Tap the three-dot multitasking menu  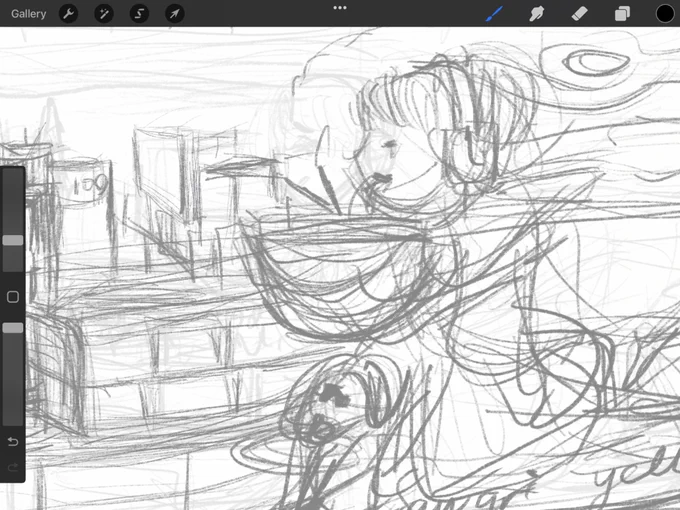[x=340, y=8]
